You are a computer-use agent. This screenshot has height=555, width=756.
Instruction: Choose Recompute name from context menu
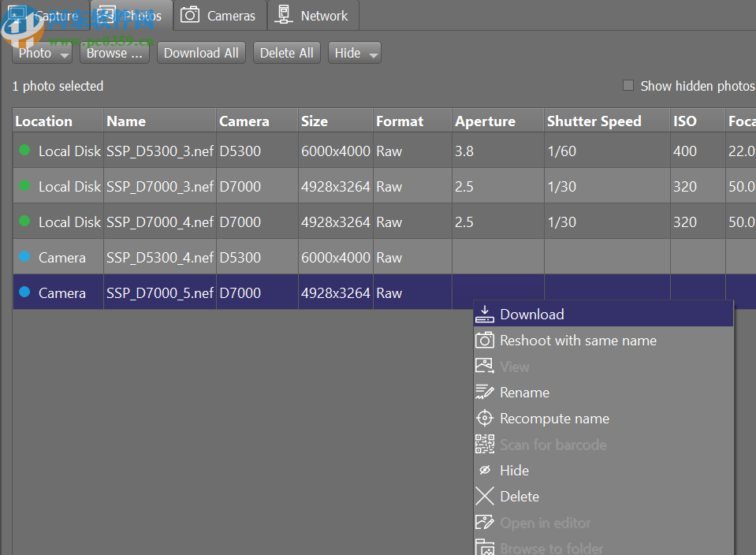click(x=554, y=419)
